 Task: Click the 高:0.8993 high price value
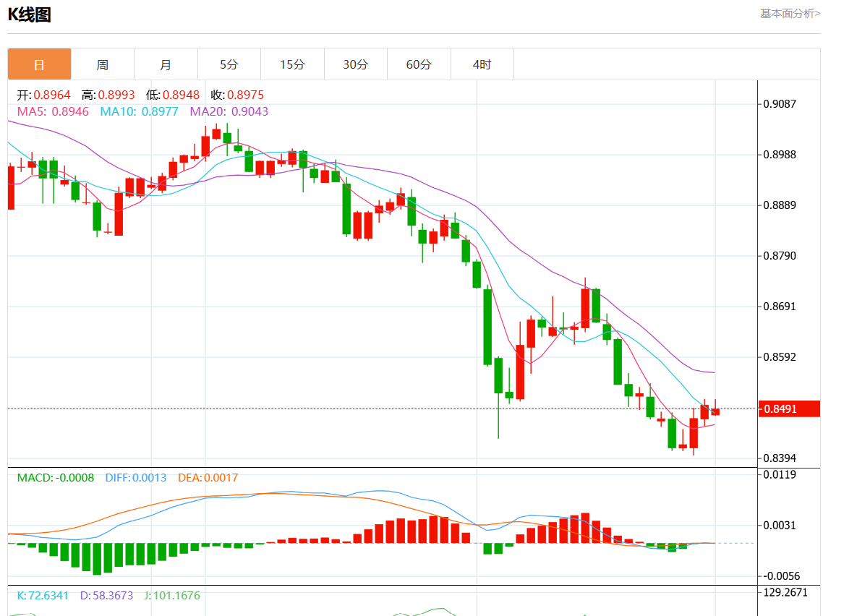[x=108, y=95]
